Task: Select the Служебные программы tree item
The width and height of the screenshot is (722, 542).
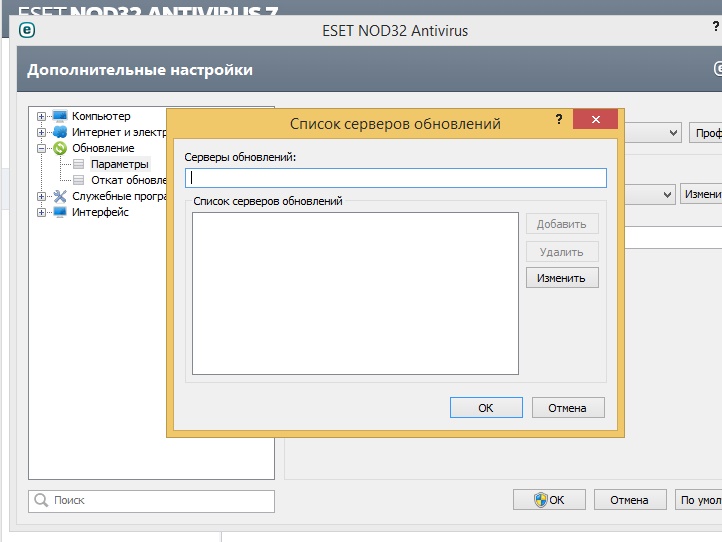Action: pos(119,196)
